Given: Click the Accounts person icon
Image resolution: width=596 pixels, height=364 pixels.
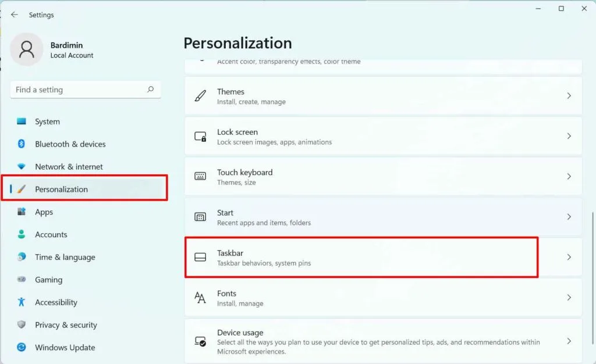Looking at the screenshot, I should coord(22,234).
